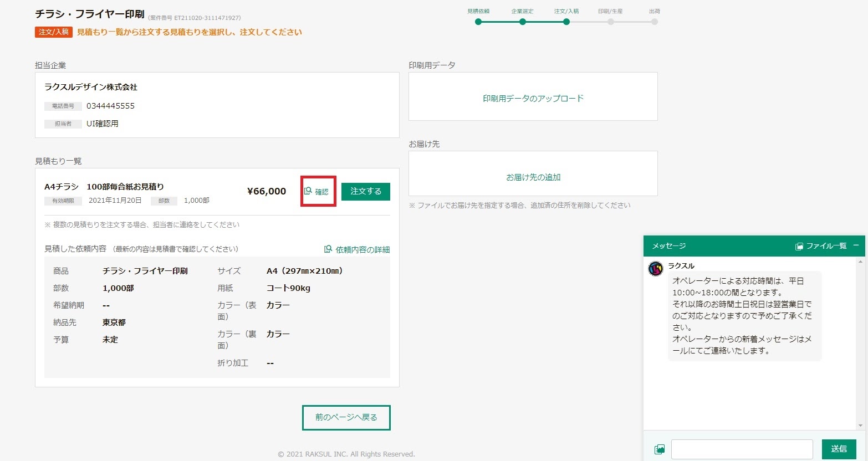
Task: Click the 確認 quote preview icon
Action: tap(308, 191)
